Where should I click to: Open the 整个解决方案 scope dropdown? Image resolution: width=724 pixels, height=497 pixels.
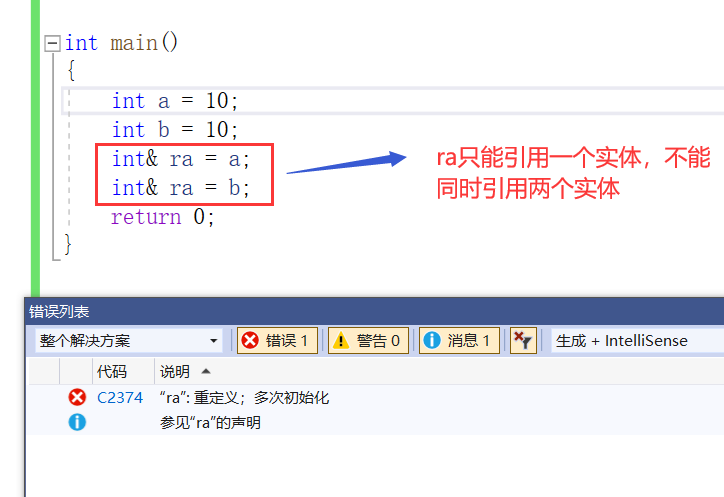(x=129, y=340)
